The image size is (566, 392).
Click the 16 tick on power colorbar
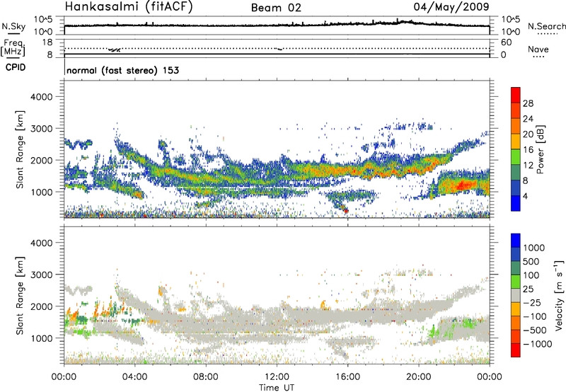click(528, 150)
